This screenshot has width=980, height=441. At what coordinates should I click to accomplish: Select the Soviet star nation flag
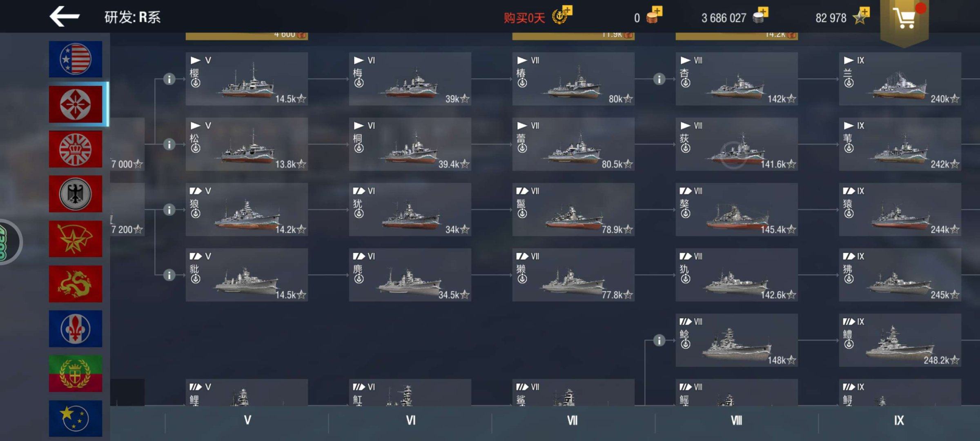pyautogui.click(x=76, y=239)
